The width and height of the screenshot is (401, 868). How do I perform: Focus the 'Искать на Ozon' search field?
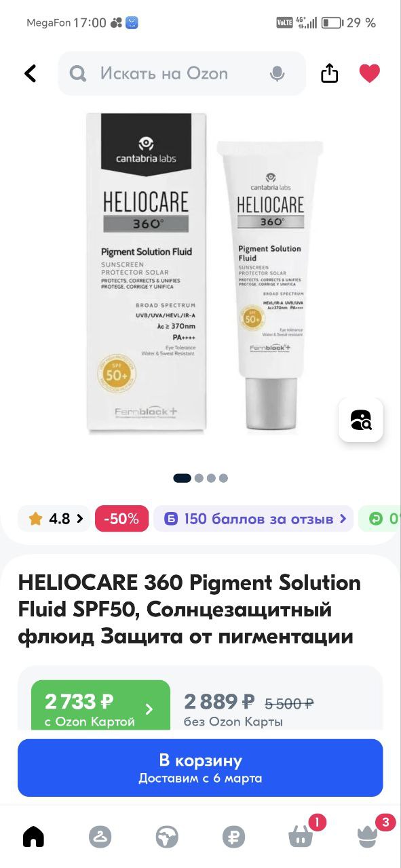182,73
